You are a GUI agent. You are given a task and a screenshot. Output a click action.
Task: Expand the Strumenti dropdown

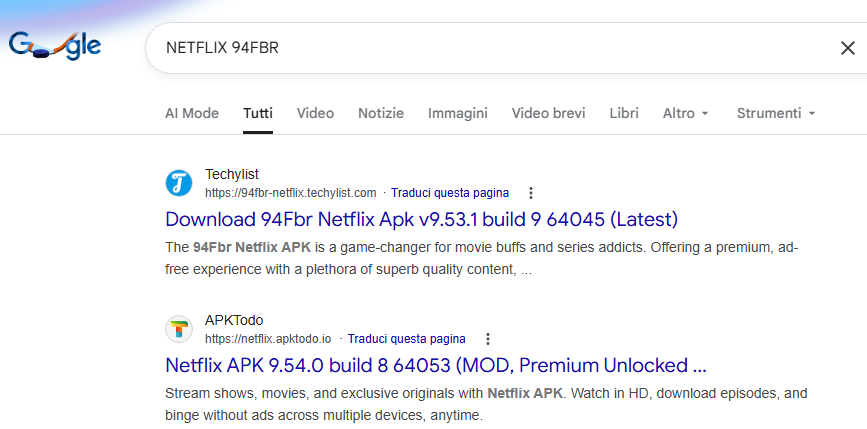(x=776, y=113)
